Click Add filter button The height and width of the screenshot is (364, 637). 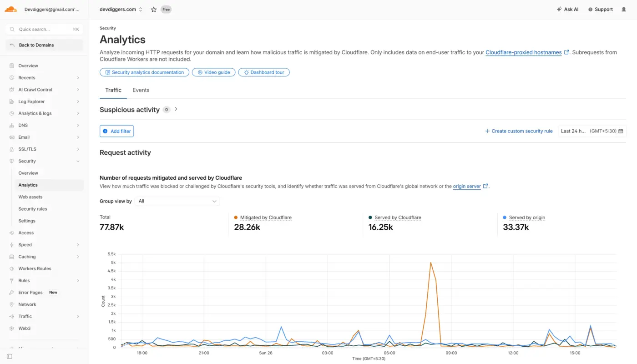pos(117,131)
